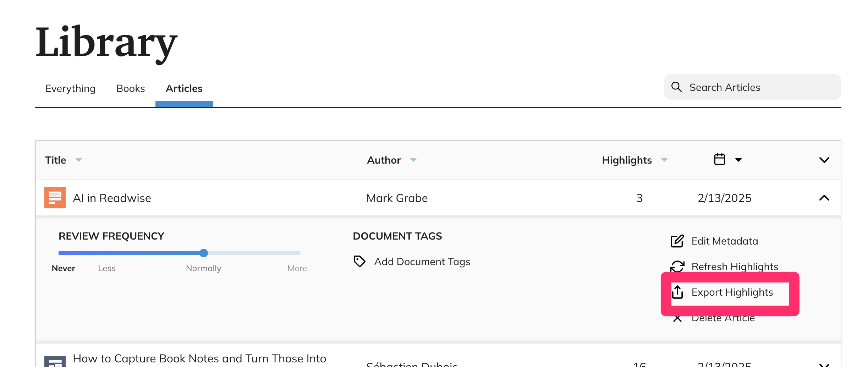The height and width of the screenshot is (367, 868).
Task: Click the Refresh Highlights circular arrows icon
Action: coord(677,266)
